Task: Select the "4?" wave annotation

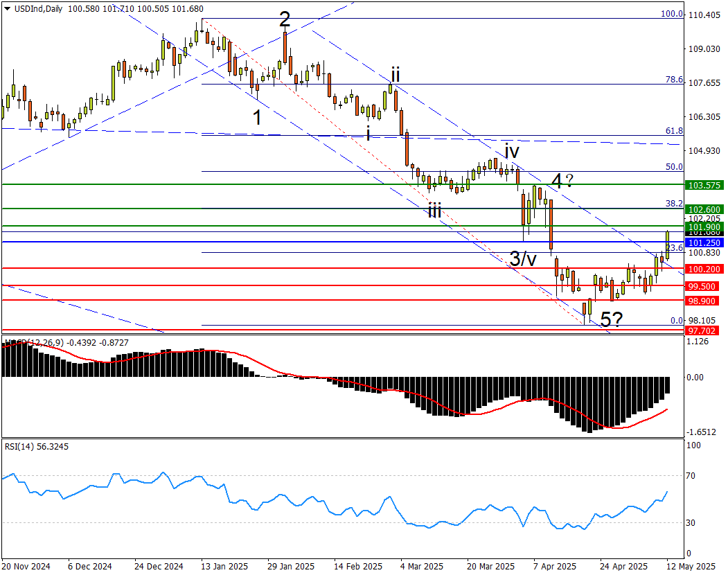Action: coord(562,182)
